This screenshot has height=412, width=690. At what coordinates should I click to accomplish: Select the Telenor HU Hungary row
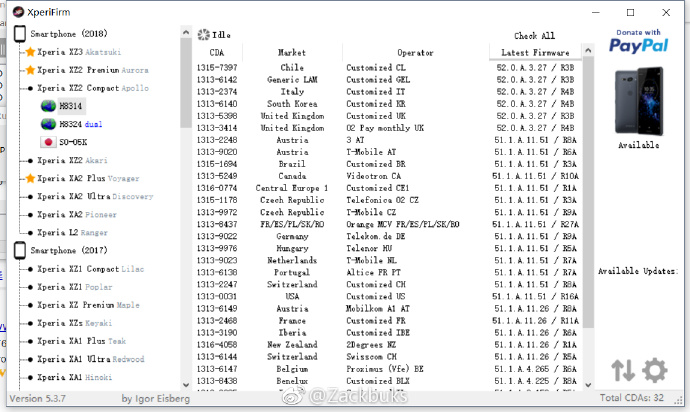[x=387, y=248]
